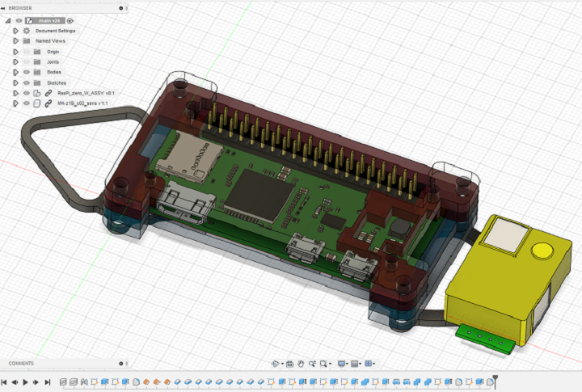The height and width of the screenshot is (392, 582).
Task: Open the Orbit tool dropdown arrow
Action: 282,365
